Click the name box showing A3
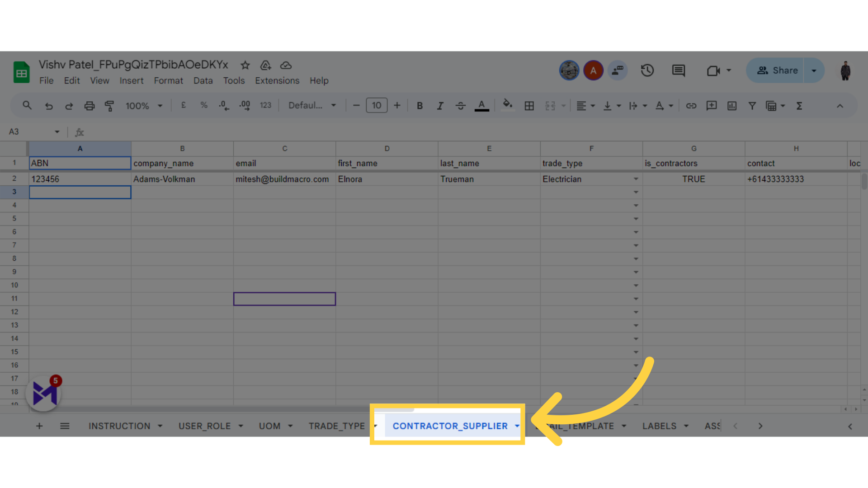Image resolution: width=868 pixels, height=488 pixels. coord(34,131)
